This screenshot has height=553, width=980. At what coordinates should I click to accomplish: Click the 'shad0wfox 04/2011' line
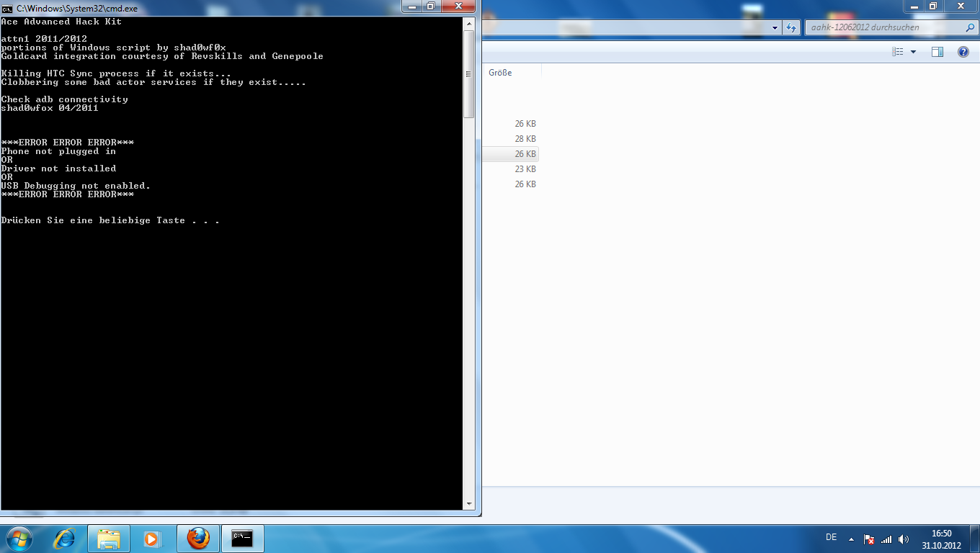coord(50,108)
